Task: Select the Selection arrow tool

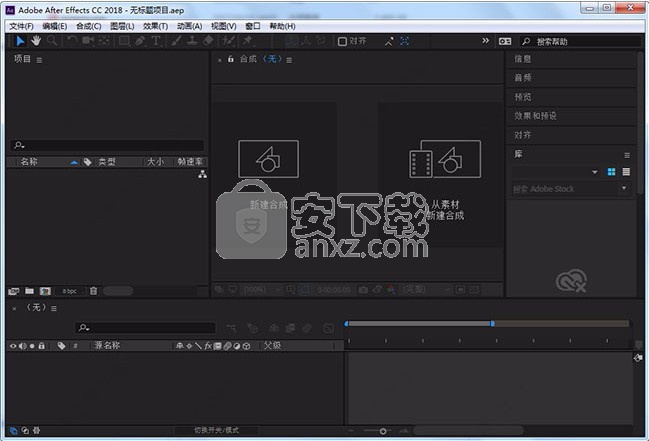Action: pos(20,41)
